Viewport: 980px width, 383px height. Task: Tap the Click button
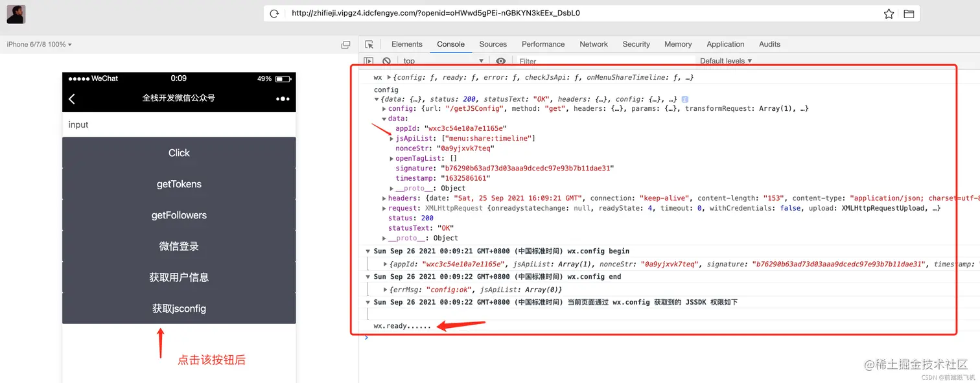pyautogui.click(x=179, y=153)
